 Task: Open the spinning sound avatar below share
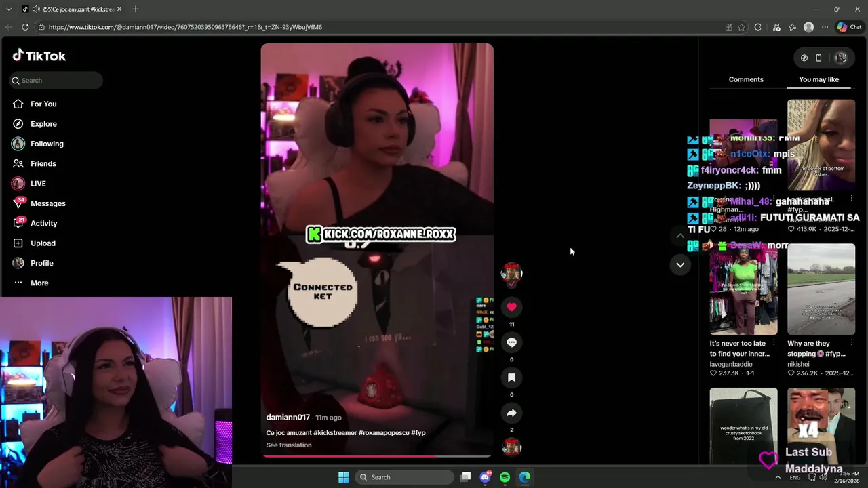pos(511,447)
